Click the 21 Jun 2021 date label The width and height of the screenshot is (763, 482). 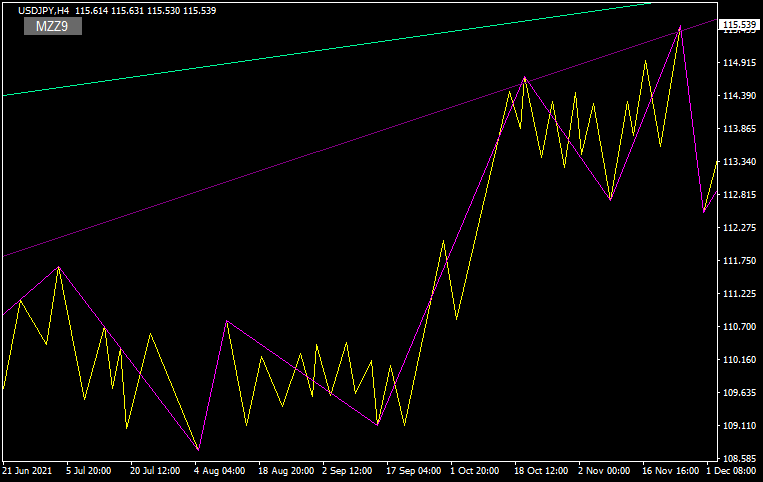(x=28, y=469)
